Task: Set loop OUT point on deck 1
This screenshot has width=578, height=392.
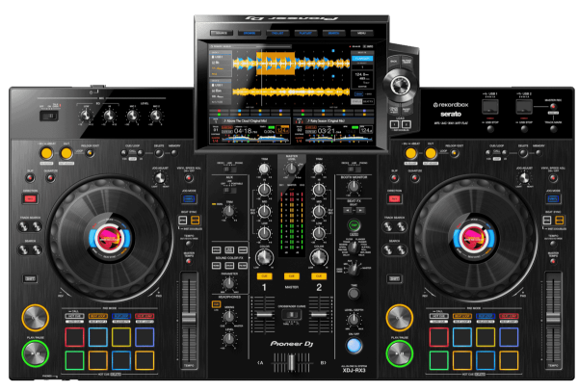Action: (66, 153)
